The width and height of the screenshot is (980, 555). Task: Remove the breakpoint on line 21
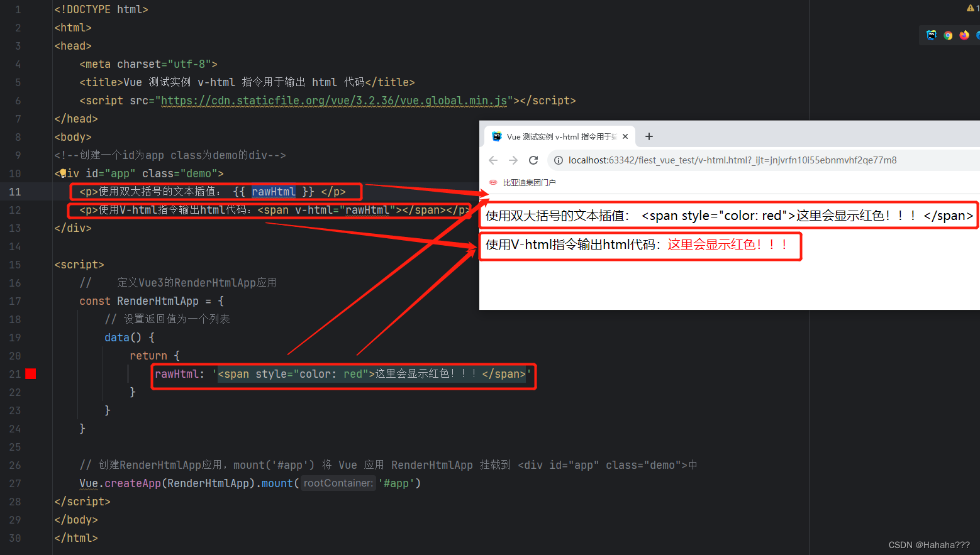click(31, 374)
